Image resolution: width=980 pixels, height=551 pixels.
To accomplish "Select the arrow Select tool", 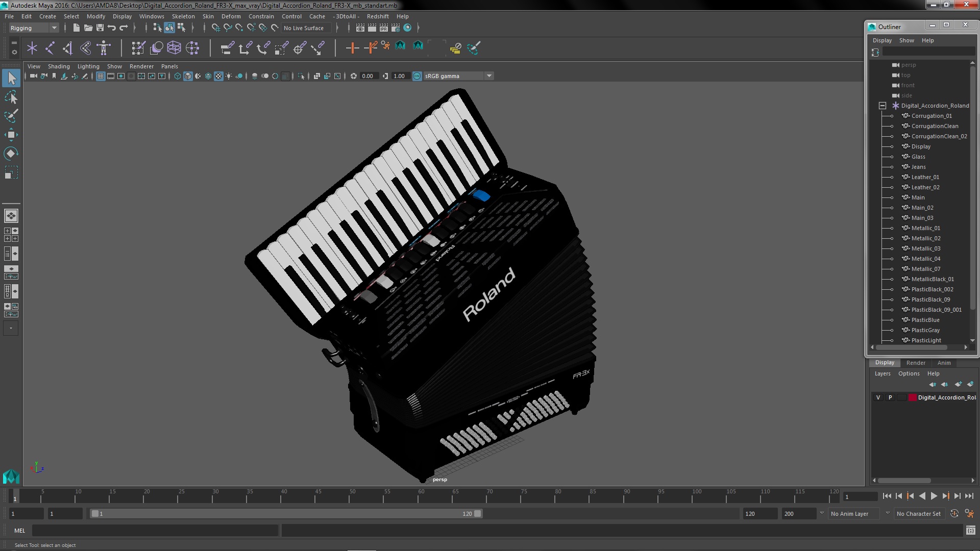I will tap(11, 78).
